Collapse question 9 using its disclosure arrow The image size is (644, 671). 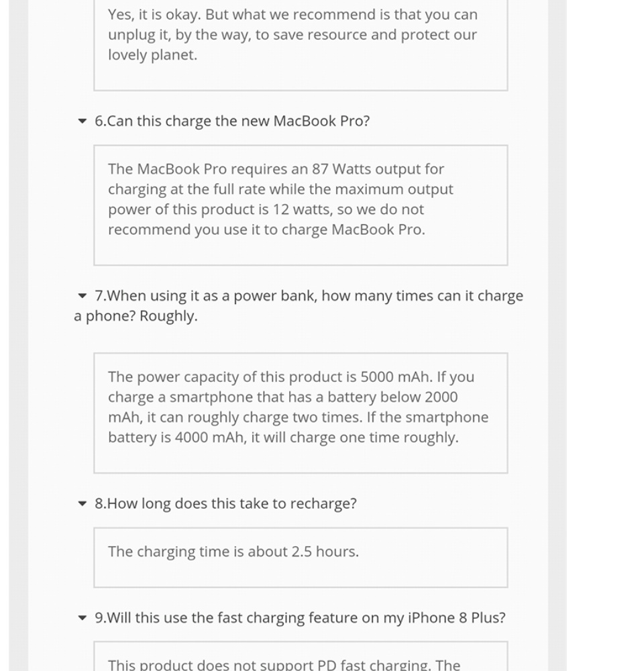83,618
